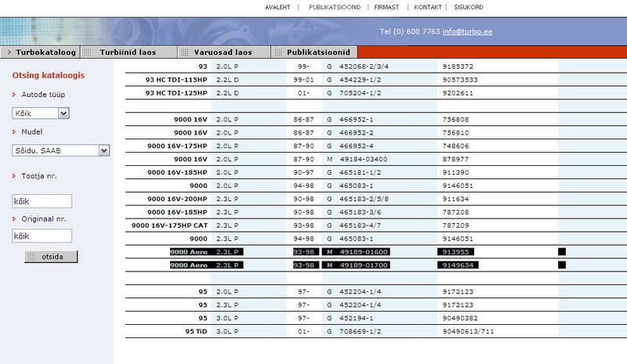
Task: Click black square in 913955 row
Action: (x=560, y=252)
